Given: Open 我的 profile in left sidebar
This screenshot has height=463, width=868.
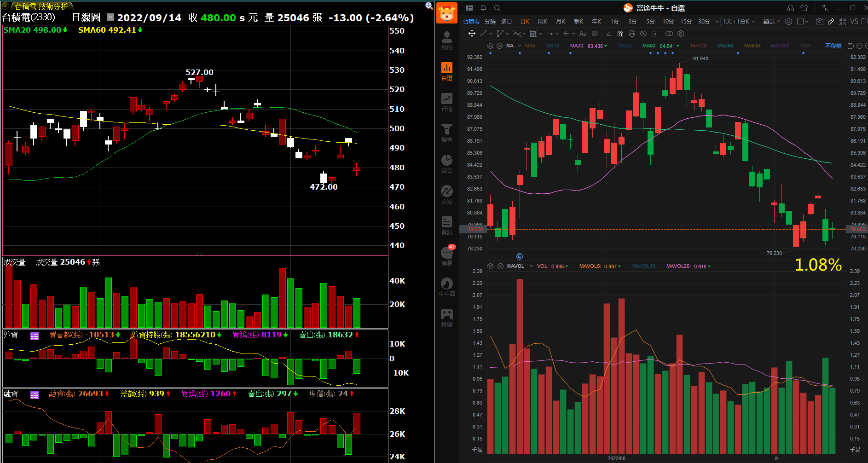Looking at the screenshot, I should (447, 41).
